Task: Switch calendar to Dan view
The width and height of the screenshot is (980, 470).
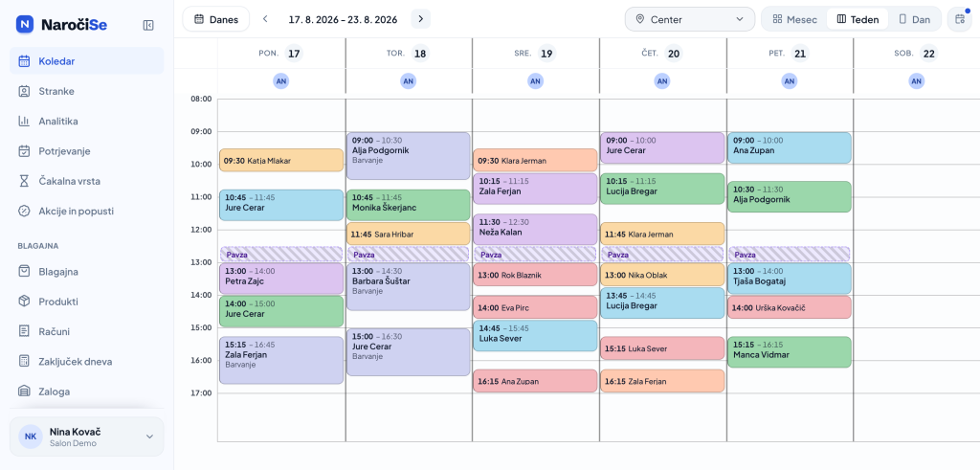Action: point(914,19)
